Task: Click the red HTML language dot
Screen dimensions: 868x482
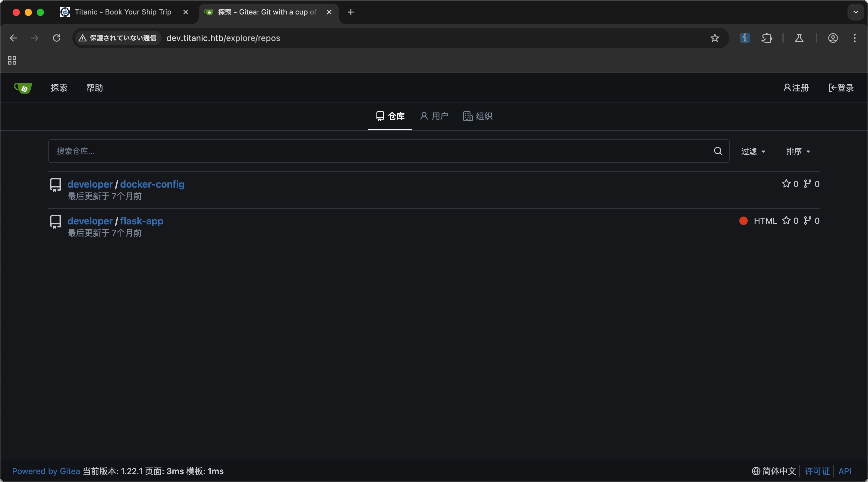Action: [x=743, y=221]
